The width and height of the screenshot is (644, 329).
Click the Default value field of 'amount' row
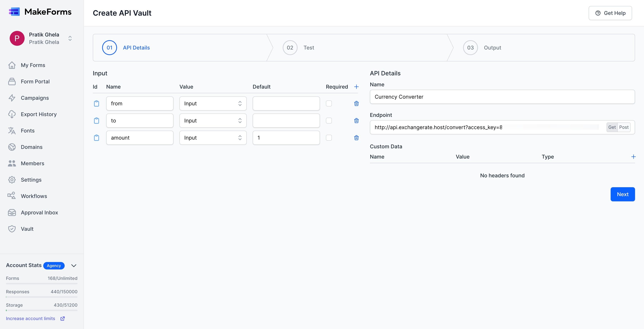click(x=286, y=138)
